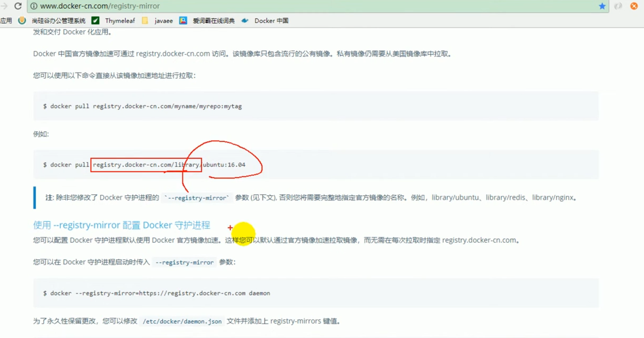Follow the 使用 --registry-mirror 配置 Docker 守护进程 heading link

[x=121, y=225]
